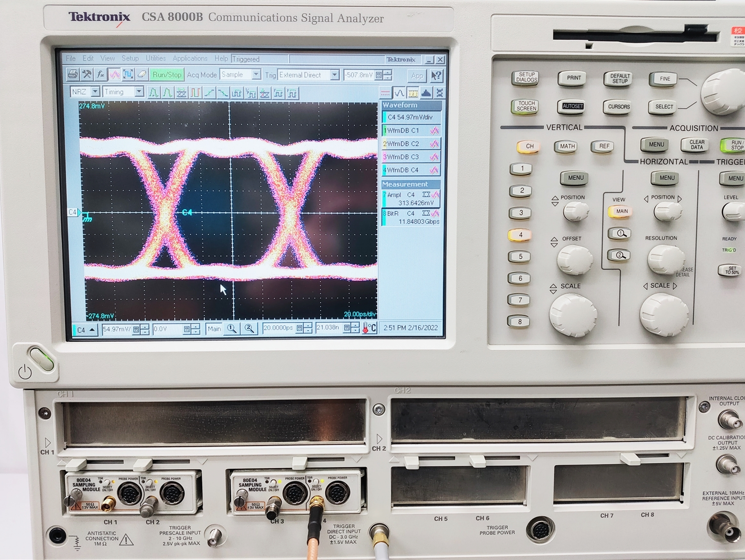Click the sine wave measurement readout icon
This screenshot has height=560, width=745.
[399, 93]
